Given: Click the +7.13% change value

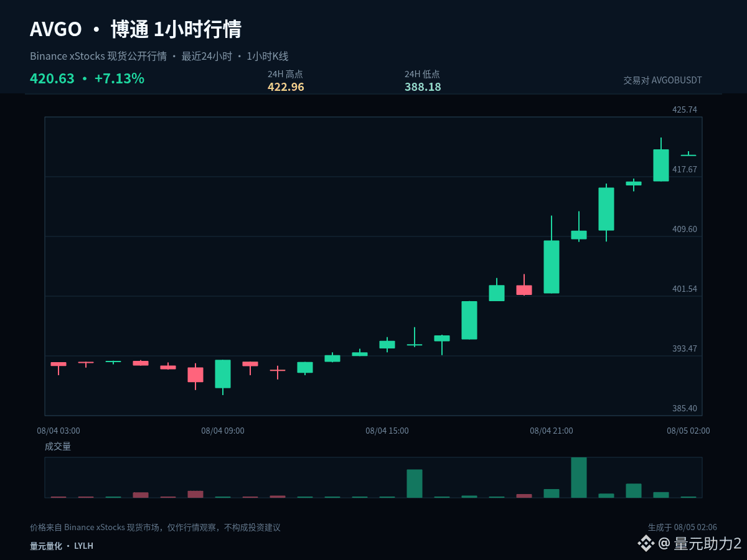Looking at the screenshot, I should click(x=120, y=78).
